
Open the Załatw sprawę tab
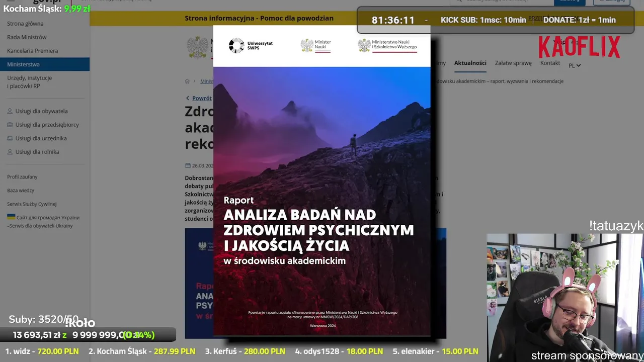point(513,63)
